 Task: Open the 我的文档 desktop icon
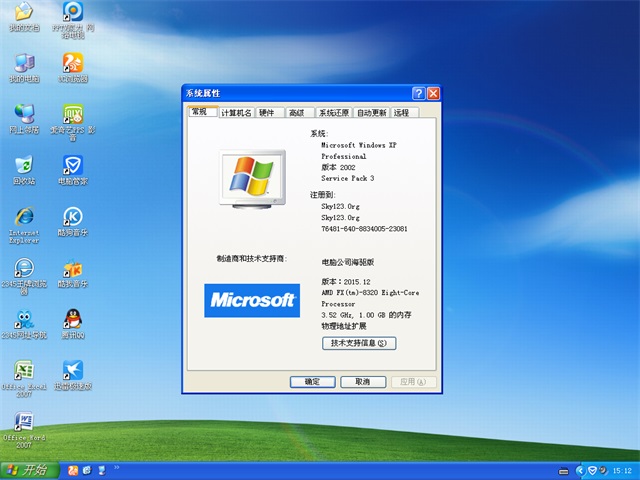[x=23, y=14]
